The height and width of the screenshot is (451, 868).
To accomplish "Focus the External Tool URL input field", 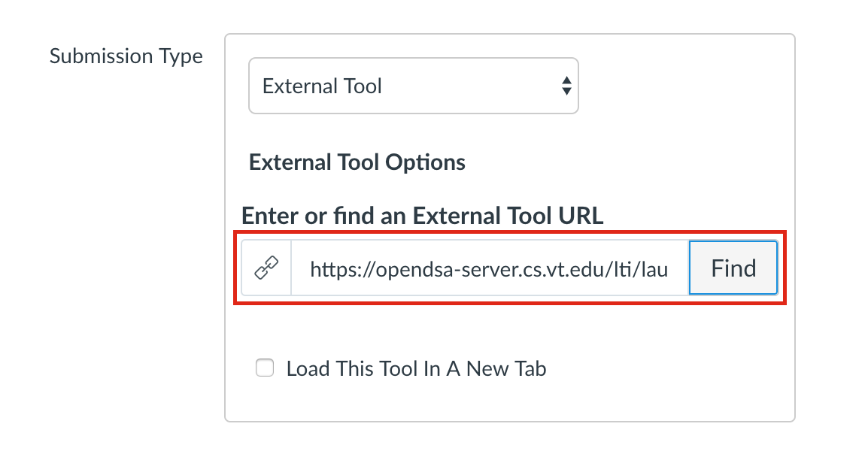I will coord(490,268).
